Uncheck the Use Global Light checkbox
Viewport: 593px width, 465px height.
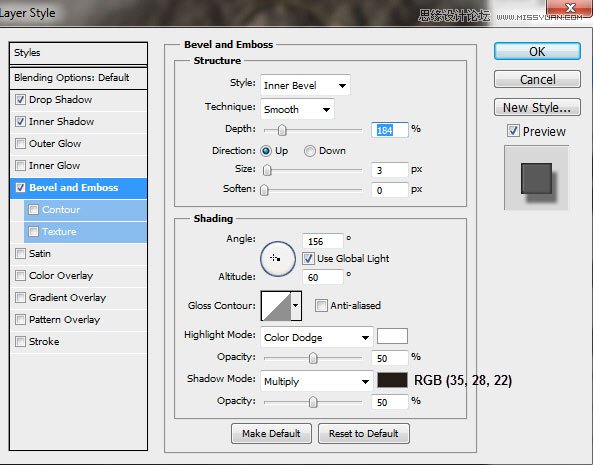pos(308,259)
